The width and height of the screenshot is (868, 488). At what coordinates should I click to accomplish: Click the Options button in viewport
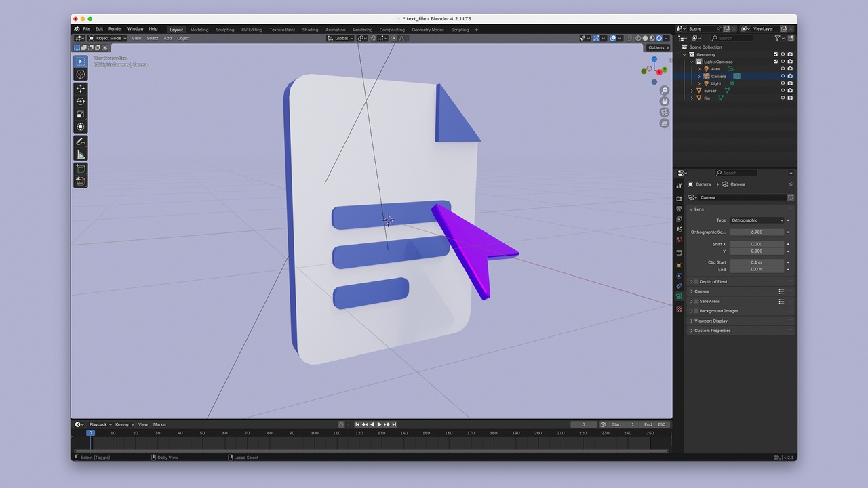point(657,47)
